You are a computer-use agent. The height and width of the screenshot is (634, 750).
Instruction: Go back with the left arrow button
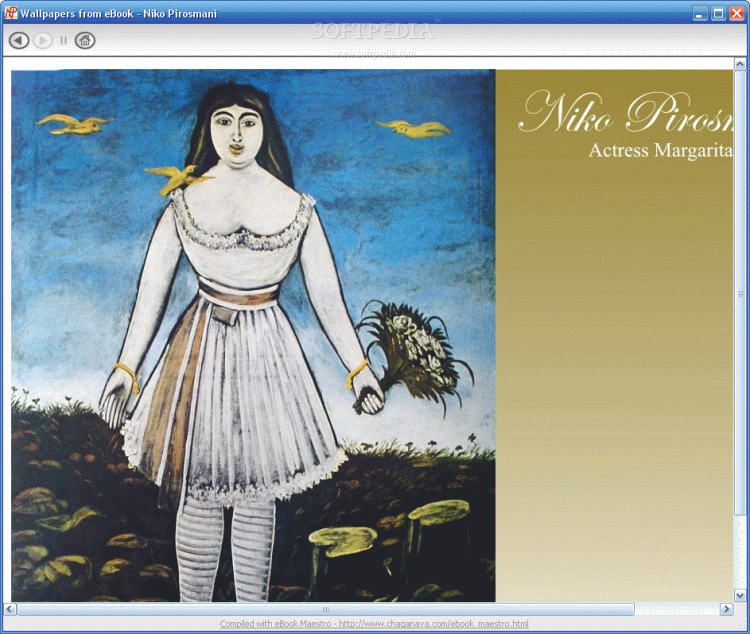(19, 40)
